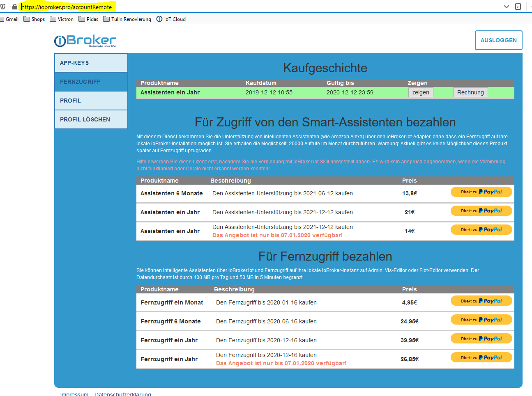
Task: Click the Fernzugriff offer deadline red text
Action: (x=281, y=363)
